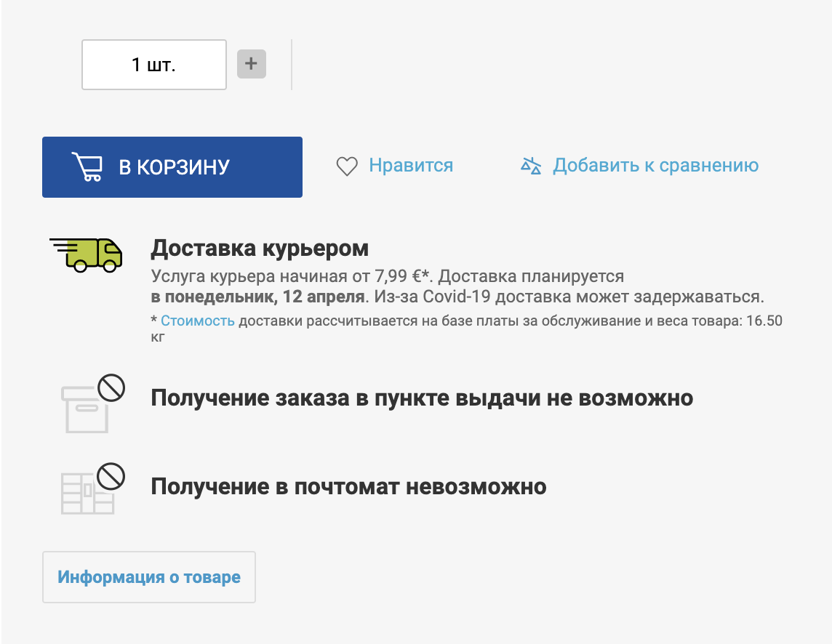Viewport: 832px width, 644px height.
Task: Open the Информация о товаре tab
Action: (149, 577)
